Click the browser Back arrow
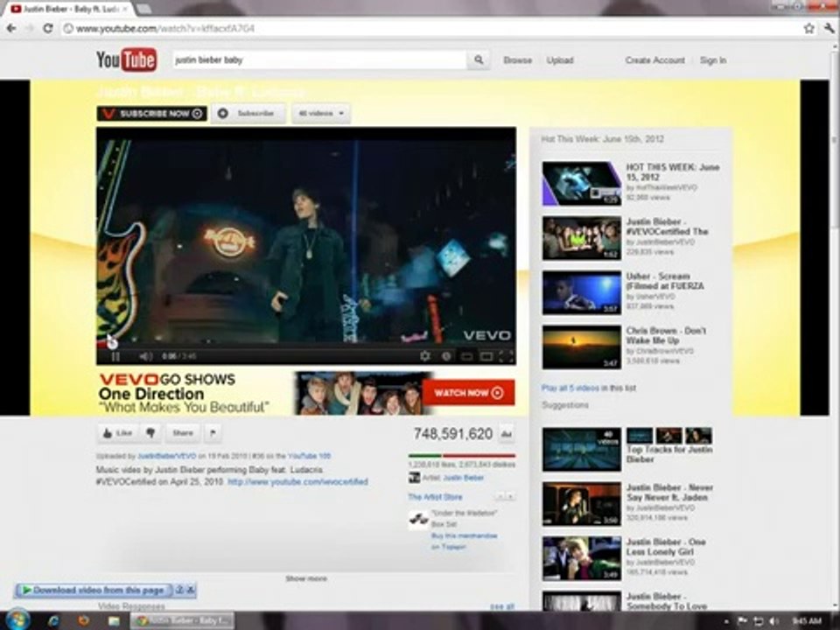Viewport: 840px width, 630px height. tap(11, 28)
